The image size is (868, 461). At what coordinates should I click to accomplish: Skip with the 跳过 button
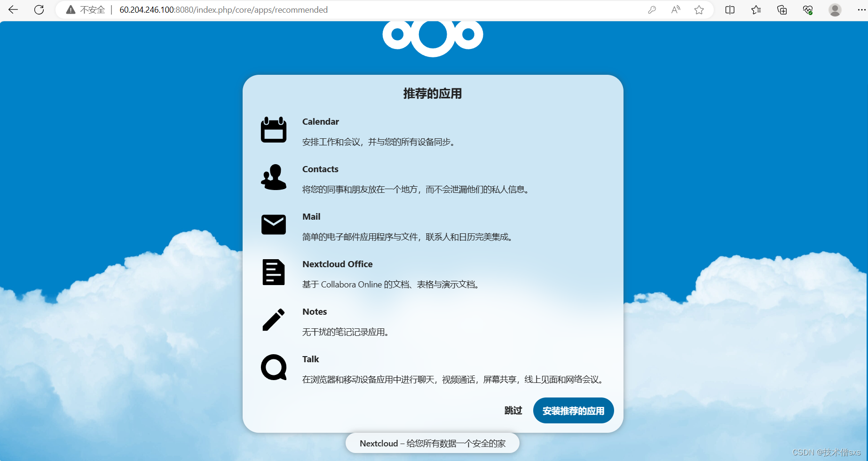[513, 411]
